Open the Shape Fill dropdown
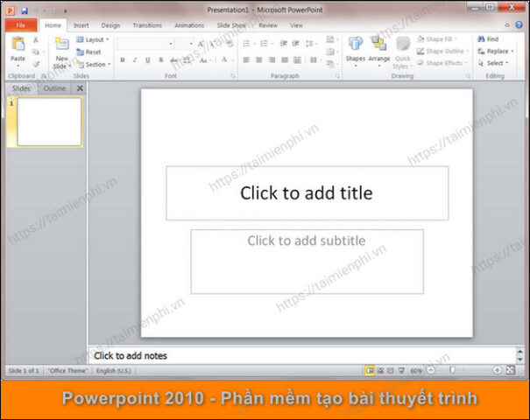Image resolution: width=530 pixels, height=420 pixels. [437, 39]
